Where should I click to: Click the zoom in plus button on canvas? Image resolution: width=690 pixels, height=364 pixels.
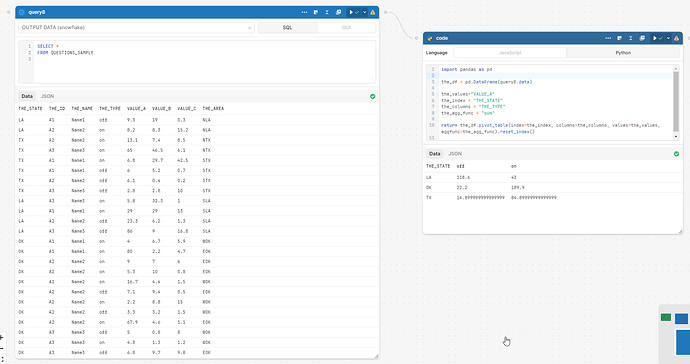point(2,338)
